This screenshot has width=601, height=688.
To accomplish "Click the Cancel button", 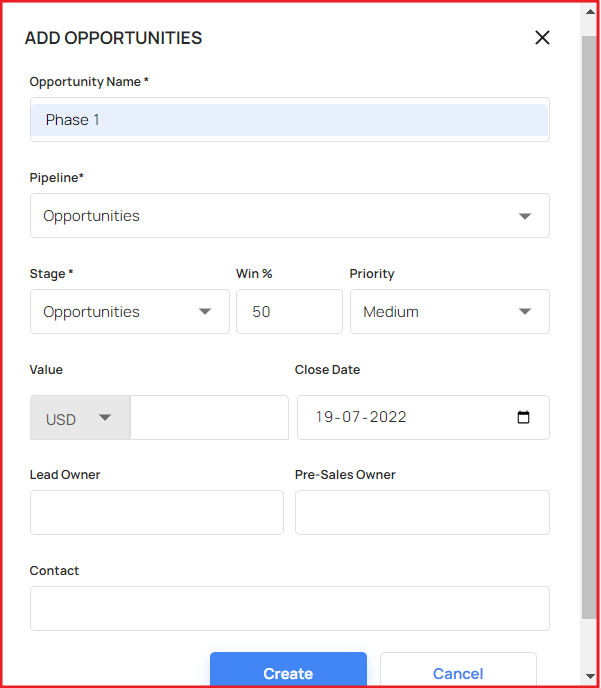I will click(x=458, y=670).
